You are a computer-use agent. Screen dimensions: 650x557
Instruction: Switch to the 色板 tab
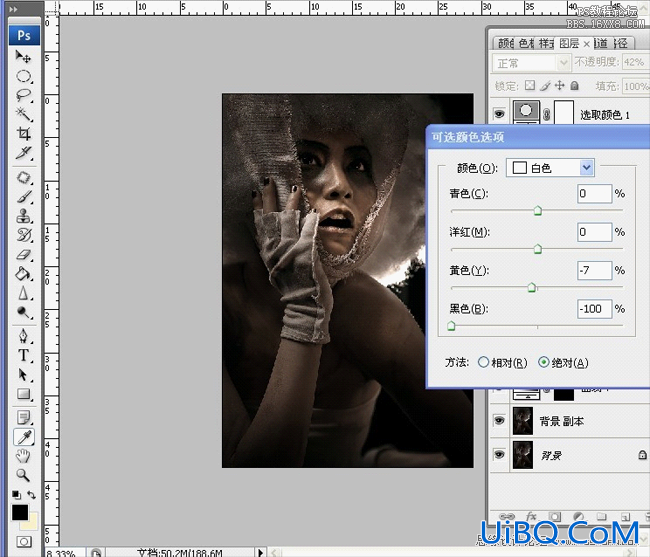pos(526,44)
